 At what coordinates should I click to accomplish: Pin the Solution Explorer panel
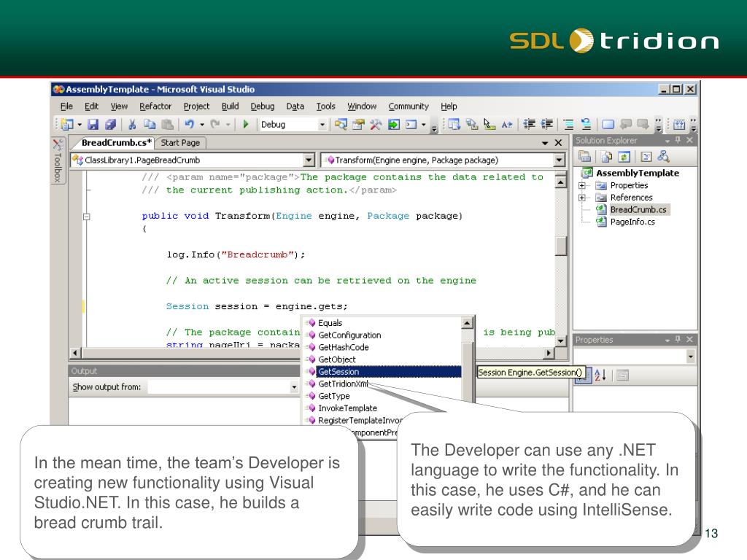(x=678, y=141)
